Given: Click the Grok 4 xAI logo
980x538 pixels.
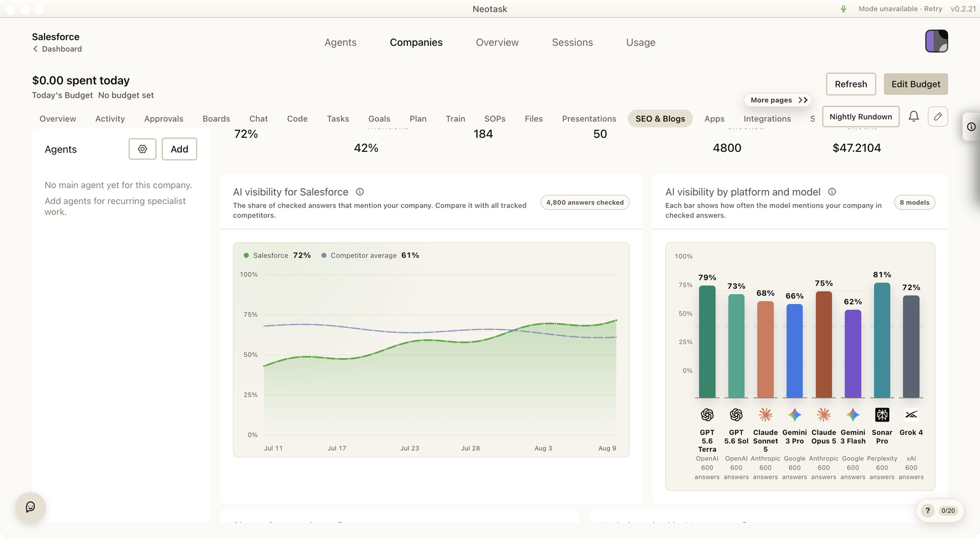Looking at the screenshot, I should 911,415.
